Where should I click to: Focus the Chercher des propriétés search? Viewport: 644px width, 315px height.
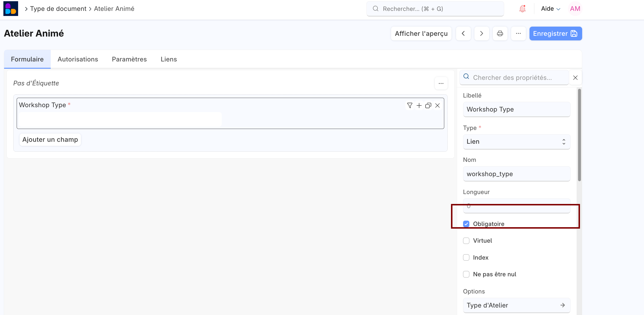[514, 78]
